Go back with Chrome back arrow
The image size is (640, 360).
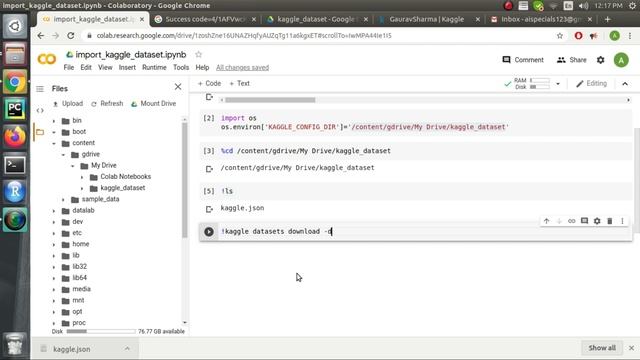click(40, 36)
